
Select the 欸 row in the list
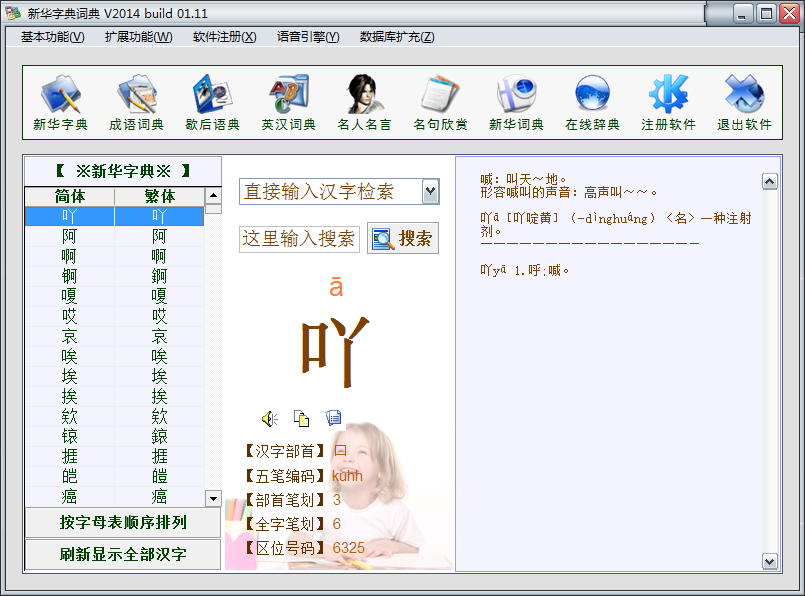114,416
